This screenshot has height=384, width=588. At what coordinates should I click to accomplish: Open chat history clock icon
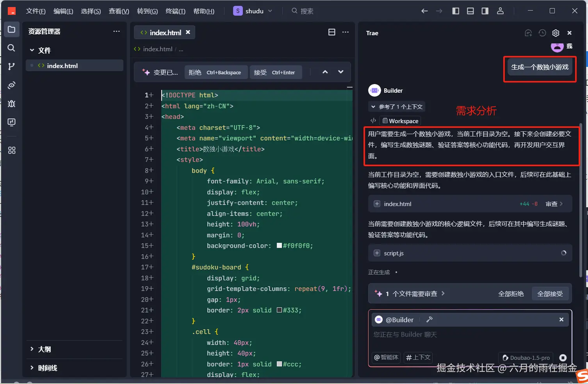[542, 33]
